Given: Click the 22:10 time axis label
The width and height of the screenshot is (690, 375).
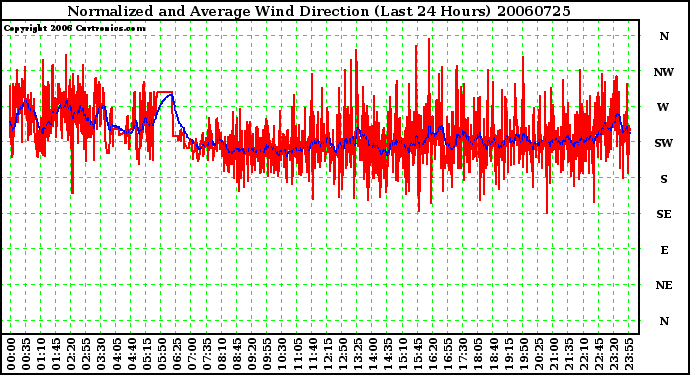Looking at the screenshot, I should click(584, 354).
